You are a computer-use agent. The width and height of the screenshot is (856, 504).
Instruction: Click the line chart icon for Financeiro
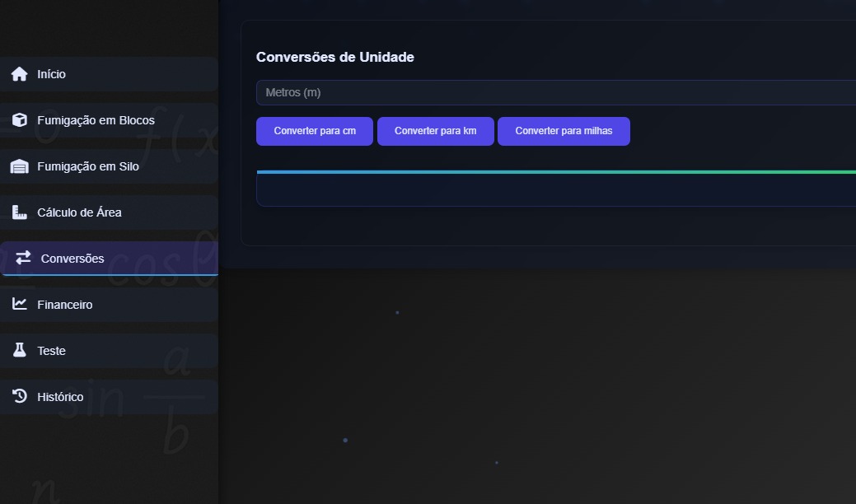coord(20,305)
